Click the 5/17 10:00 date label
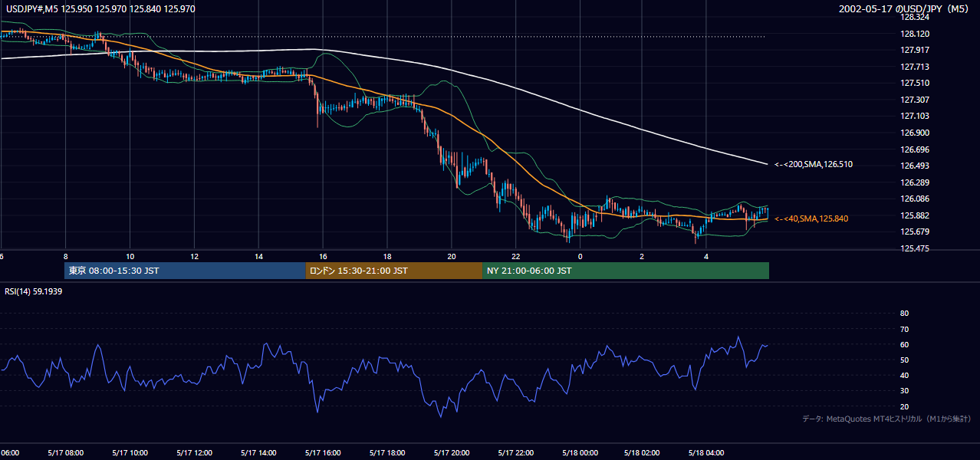The height and width of the screenshot is (460, 980). click(130, 452)
